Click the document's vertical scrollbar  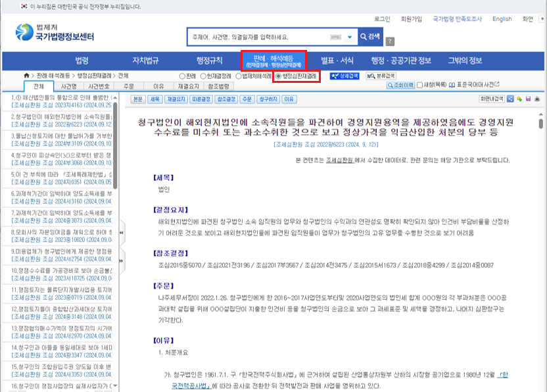coord(540,197)
